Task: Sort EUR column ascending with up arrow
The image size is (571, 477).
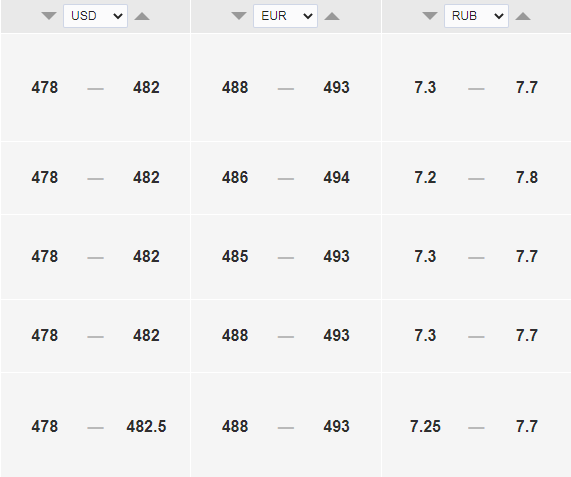Action: point(332,16)
